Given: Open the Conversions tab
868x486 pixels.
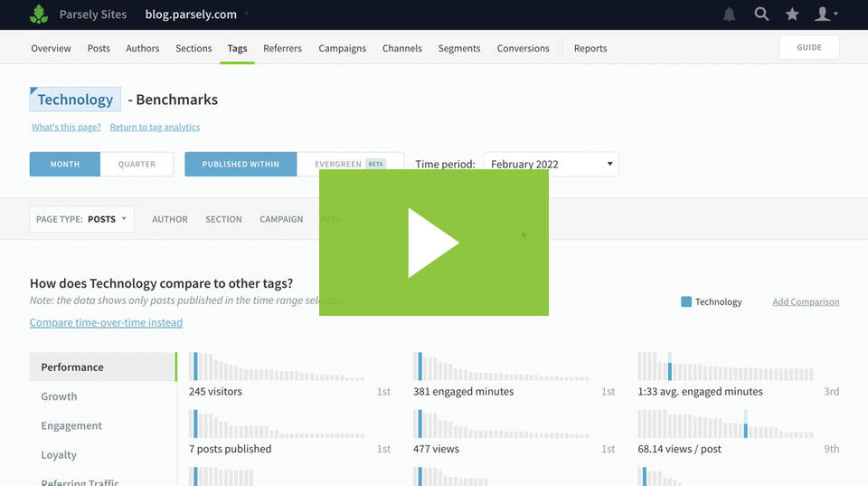Looking at the screenshot, I should (524, 48).
